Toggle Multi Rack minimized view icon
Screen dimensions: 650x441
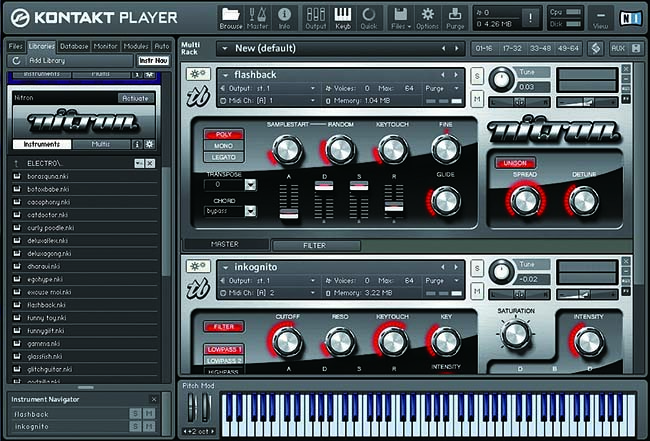coord(596,48)
